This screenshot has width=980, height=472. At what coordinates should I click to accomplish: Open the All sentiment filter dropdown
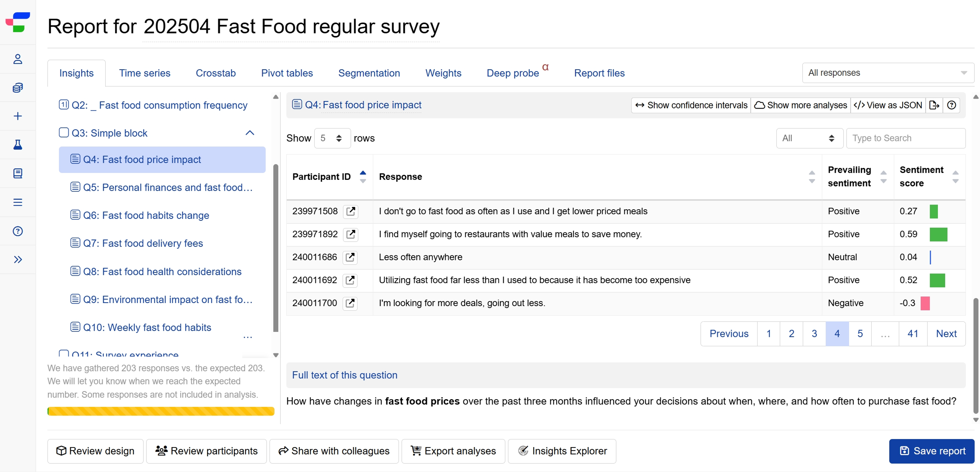click(x=810, y=138)
